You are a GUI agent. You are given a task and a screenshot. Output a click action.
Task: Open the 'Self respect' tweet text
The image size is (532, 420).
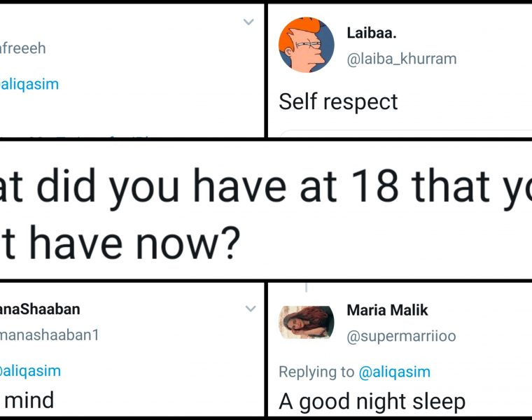pos(338,101)
